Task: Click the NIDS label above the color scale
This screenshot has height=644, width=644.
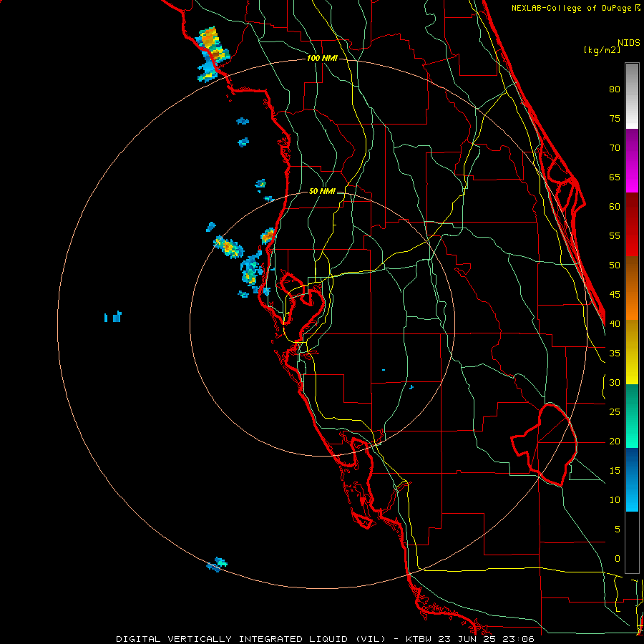Action: (628, 43)
